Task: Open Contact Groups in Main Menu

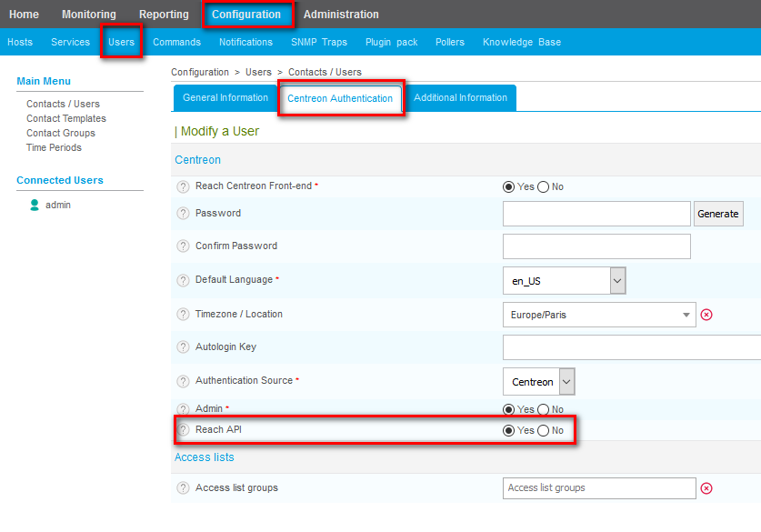Action: point(61,134)
